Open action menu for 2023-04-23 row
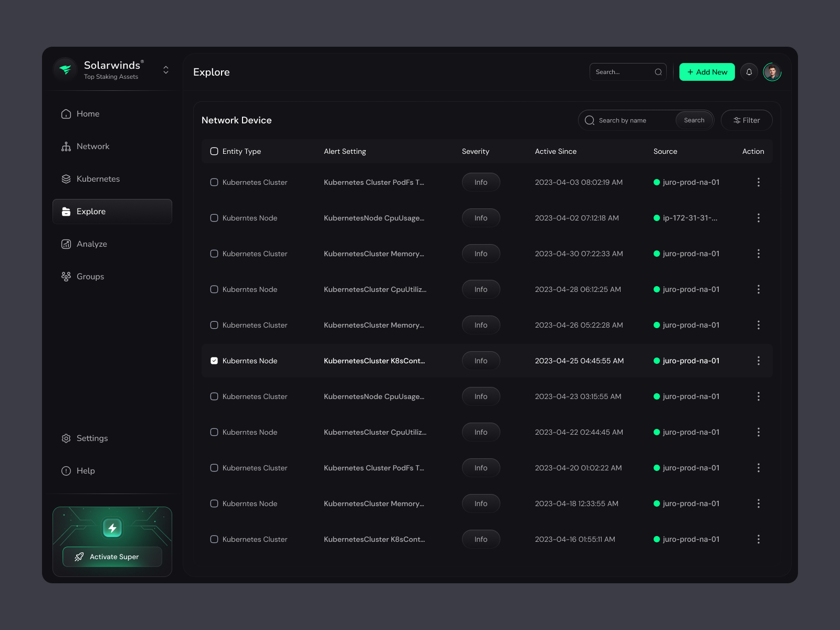This screenshot has width=840, height=630. (758, 396)
